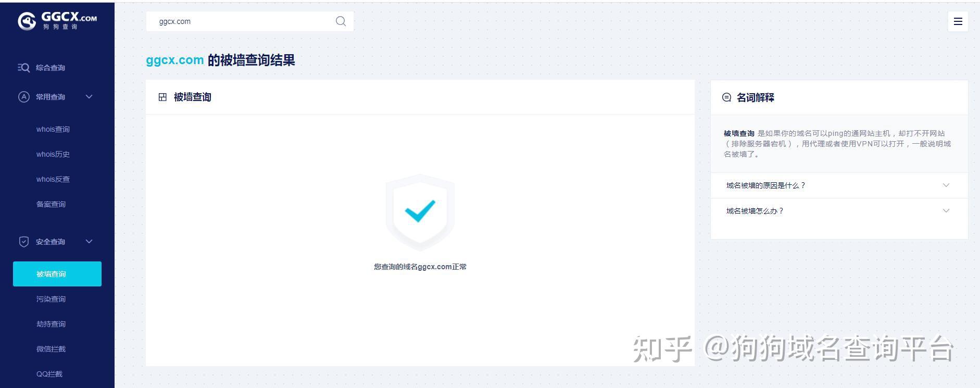The width and height of the screenshot is (980, 388).
Task: Click the search magnifier icon
Action: click(x=341, y=21)
